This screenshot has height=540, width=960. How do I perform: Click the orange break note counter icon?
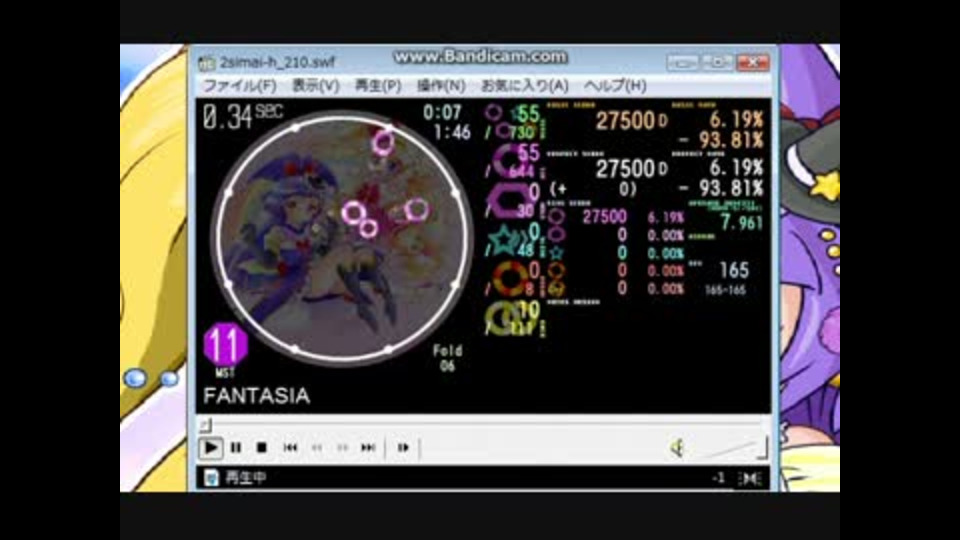511,279
